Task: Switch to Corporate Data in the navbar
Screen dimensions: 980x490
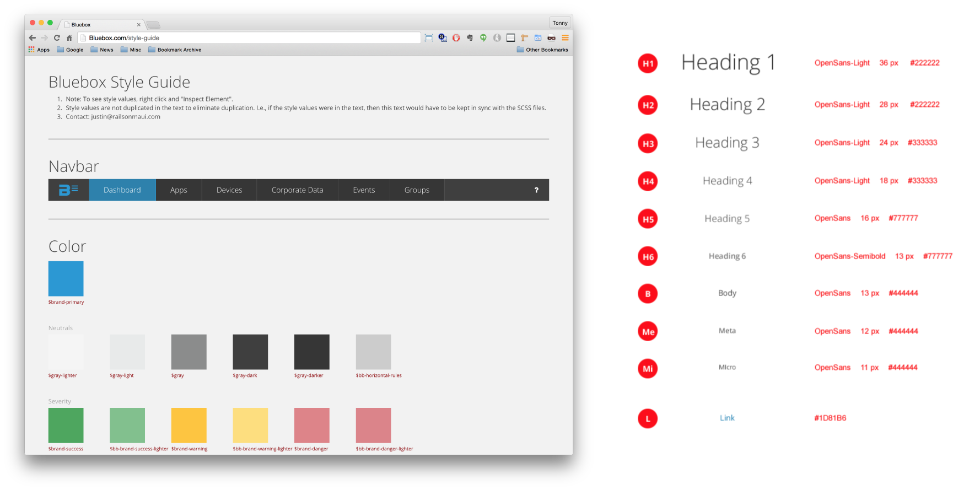Action: click(297, 190)
